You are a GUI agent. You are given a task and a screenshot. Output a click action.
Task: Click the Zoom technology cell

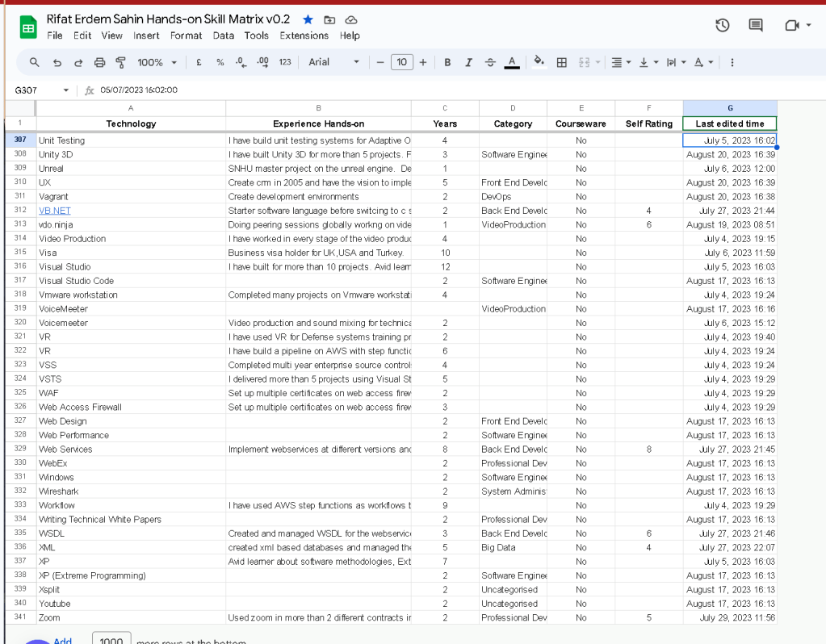coord(131,617)
